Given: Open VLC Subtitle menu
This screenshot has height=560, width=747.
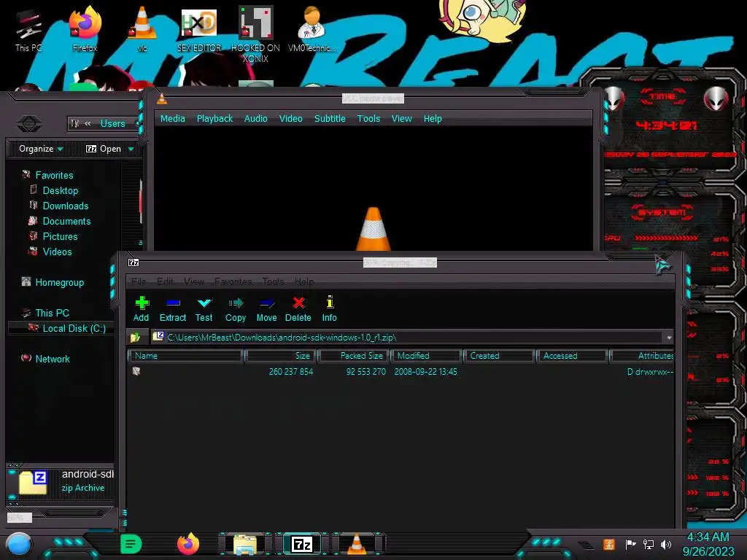Looking at the screenshot, I should (330, 119).
